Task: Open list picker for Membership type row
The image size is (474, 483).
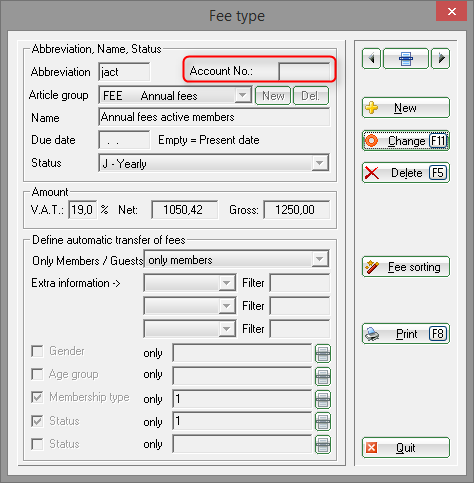Action: 323,399
